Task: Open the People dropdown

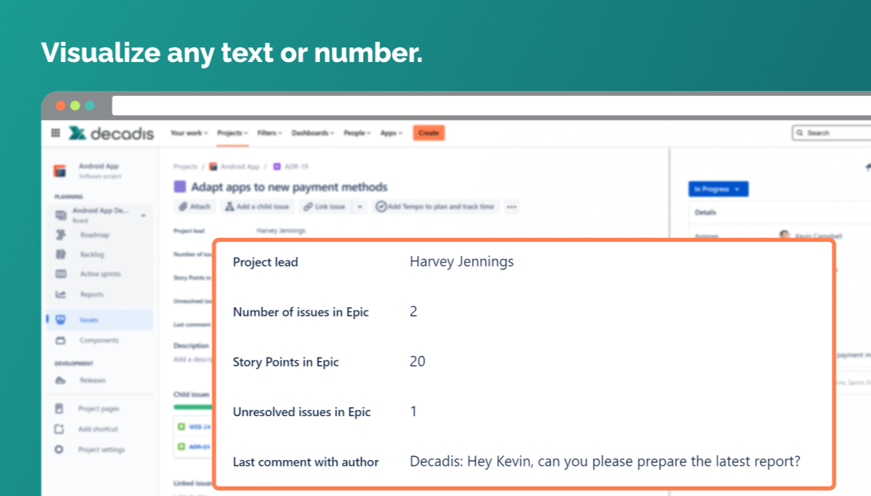Action: click(357, 133)
